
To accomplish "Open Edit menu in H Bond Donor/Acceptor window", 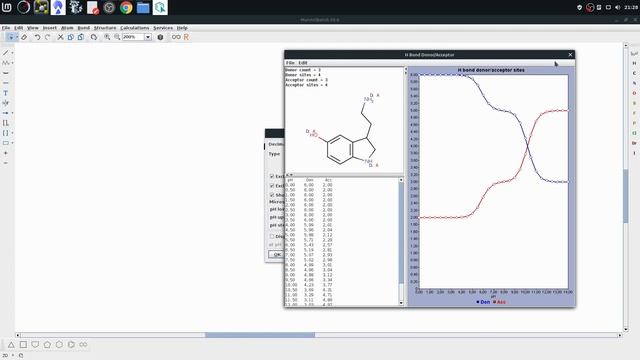I will 302,63.
